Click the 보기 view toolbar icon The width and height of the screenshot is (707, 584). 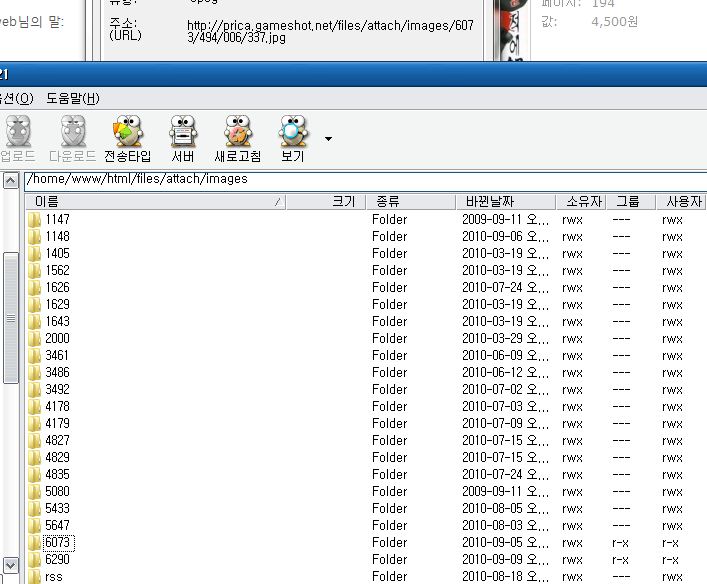(x=292, y=138)
